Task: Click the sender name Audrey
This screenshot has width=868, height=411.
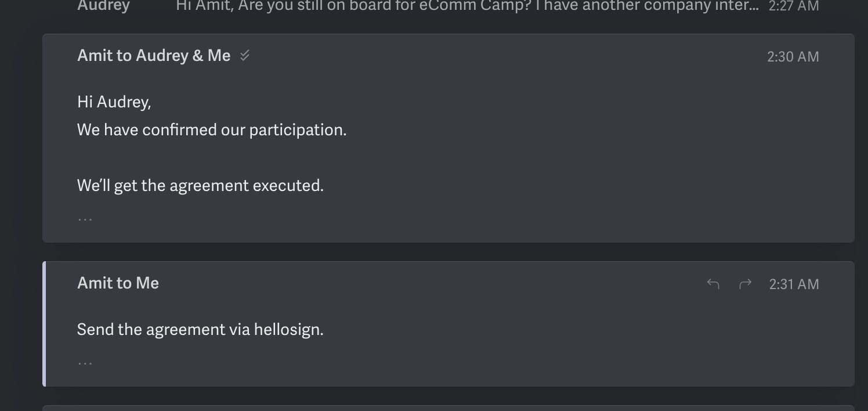Action: (104, 6)
